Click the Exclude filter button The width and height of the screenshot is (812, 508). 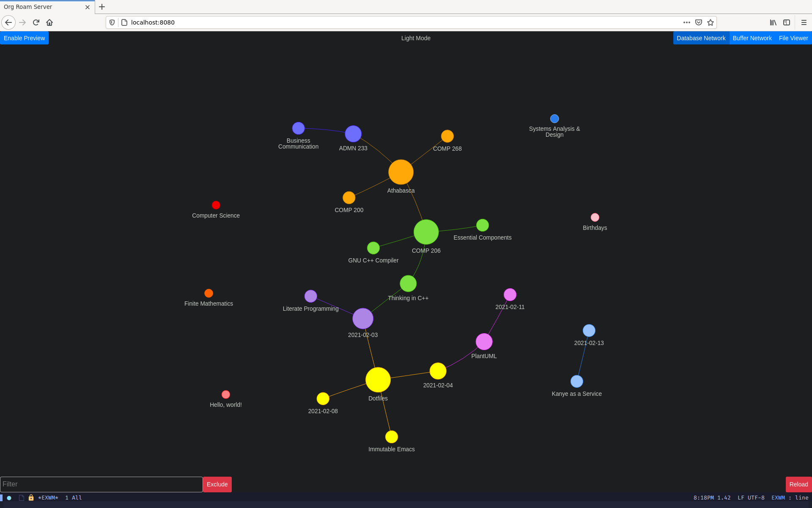click(217, 484)
